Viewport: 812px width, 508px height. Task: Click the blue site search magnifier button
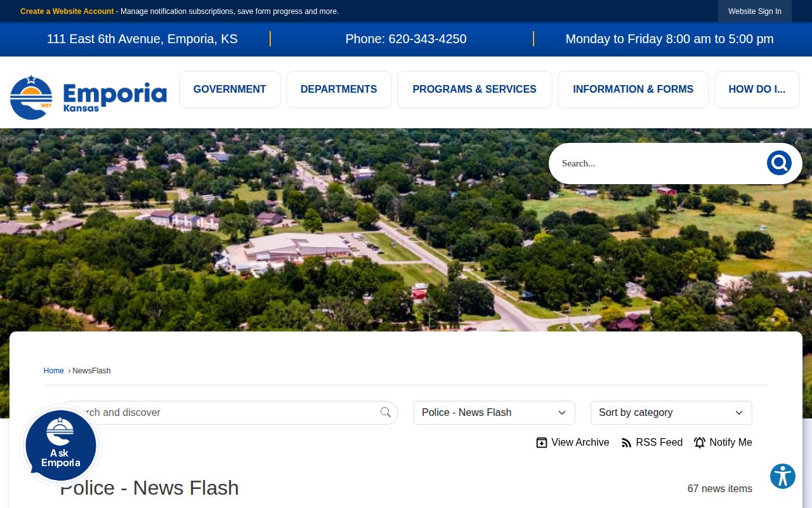point(779,163)
